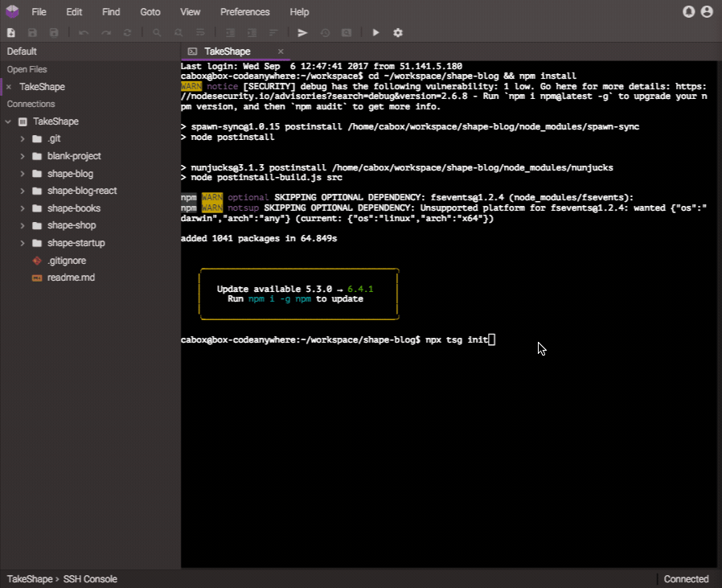Close TakeShape in Open Files list
Screen dimensions: 722x588
[9, 87]
